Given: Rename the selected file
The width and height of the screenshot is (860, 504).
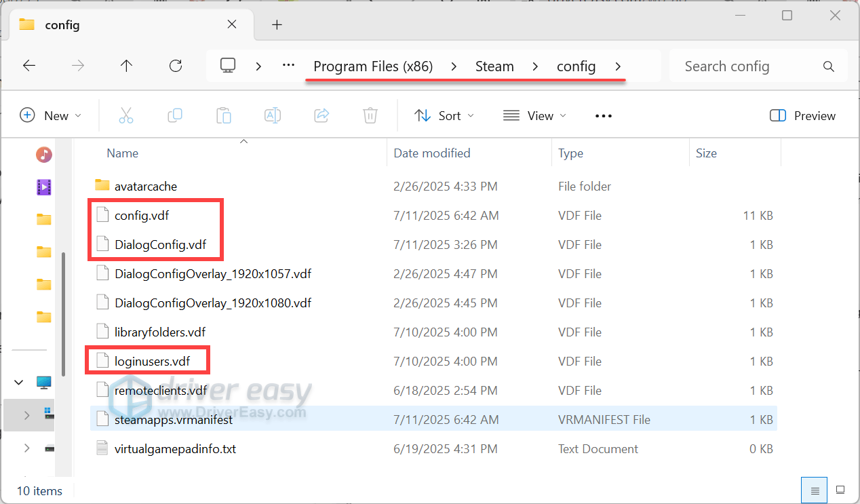Looking at the screenshot, I should 273,115.
